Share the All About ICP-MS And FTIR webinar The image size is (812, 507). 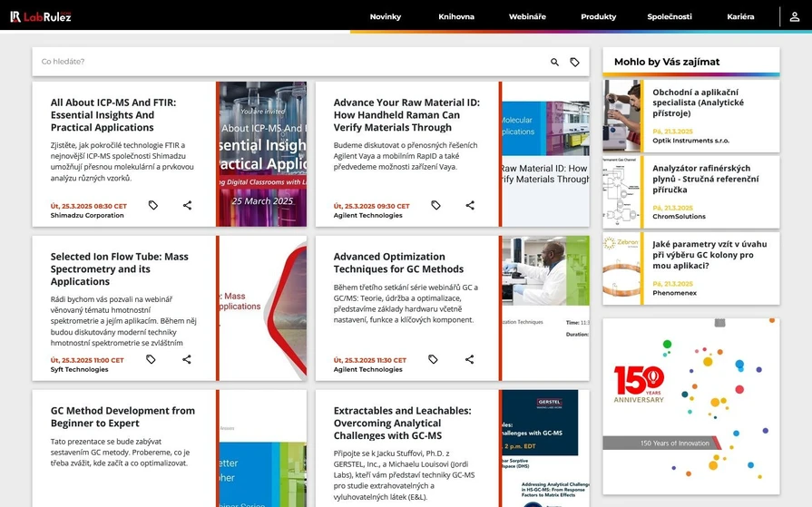187,206
